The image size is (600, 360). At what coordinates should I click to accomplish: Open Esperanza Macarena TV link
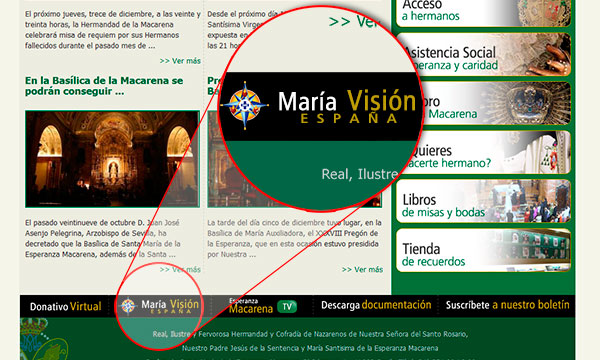263,306
